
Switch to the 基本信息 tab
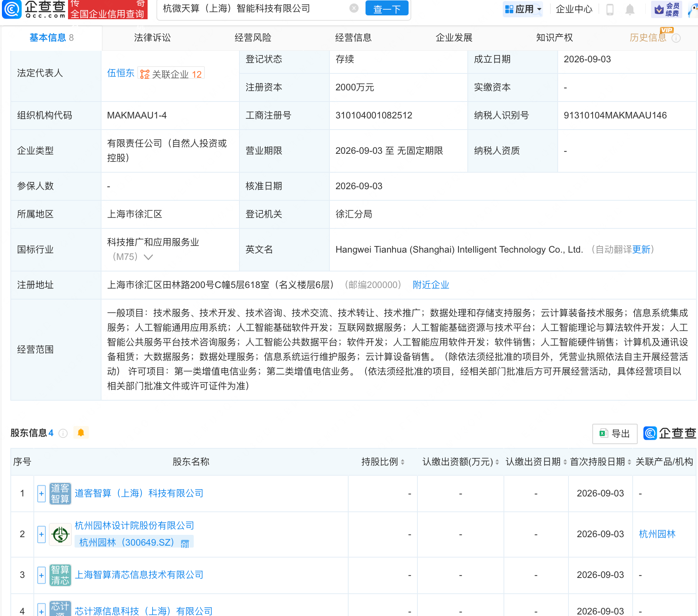coord(52,38)
